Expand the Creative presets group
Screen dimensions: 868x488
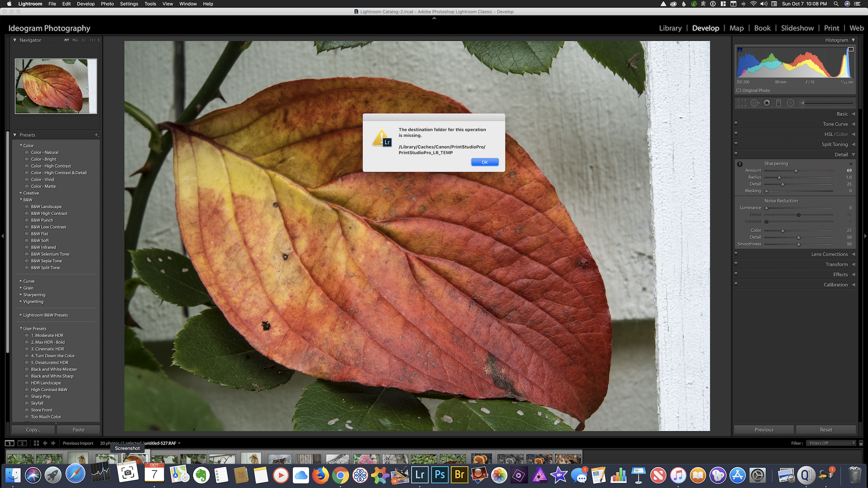click(x=21, y=193)
